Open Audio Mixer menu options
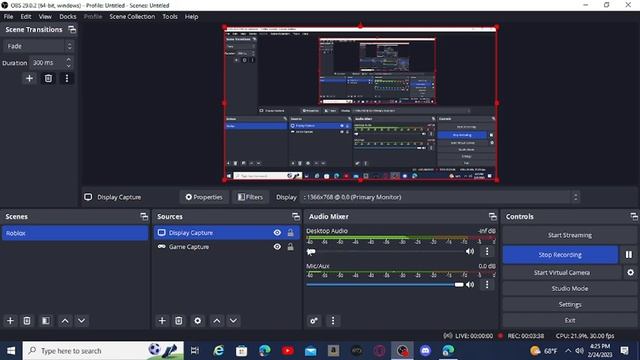The image size is (640, 360). [333, 321]
